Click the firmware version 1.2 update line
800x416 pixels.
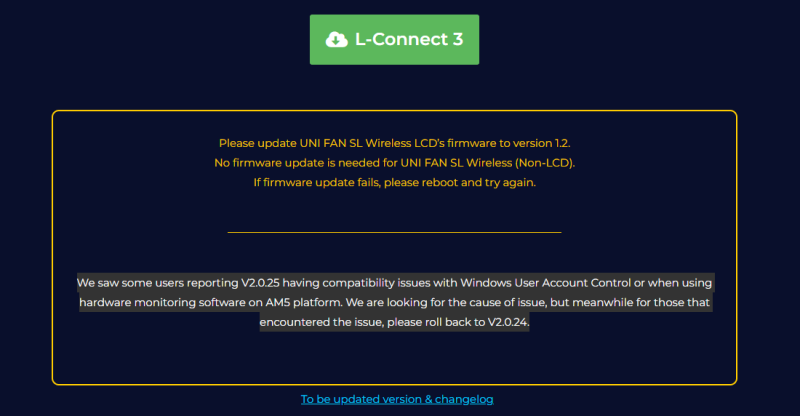click(x=394, y=143)
